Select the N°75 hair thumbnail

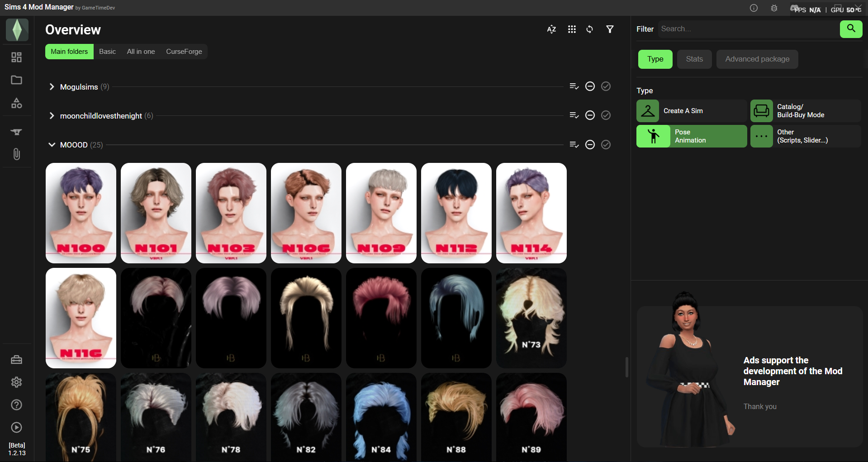(x=81, y=417)
